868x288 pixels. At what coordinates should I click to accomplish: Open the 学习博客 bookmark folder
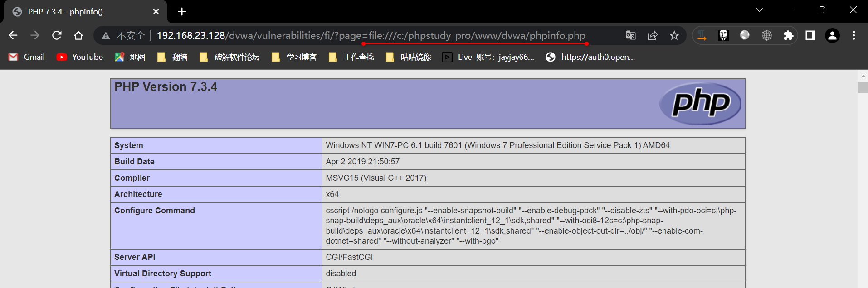click(x=294, y=57)
